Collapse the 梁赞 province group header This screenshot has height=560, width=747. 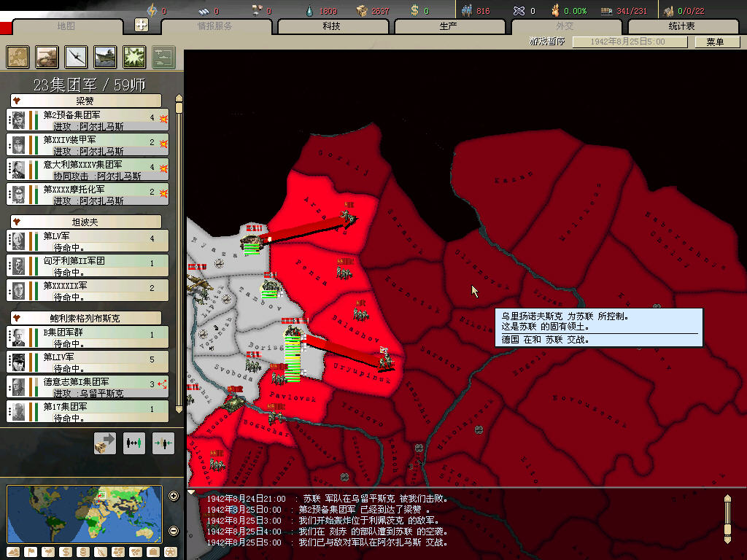(x=85, y=101)
